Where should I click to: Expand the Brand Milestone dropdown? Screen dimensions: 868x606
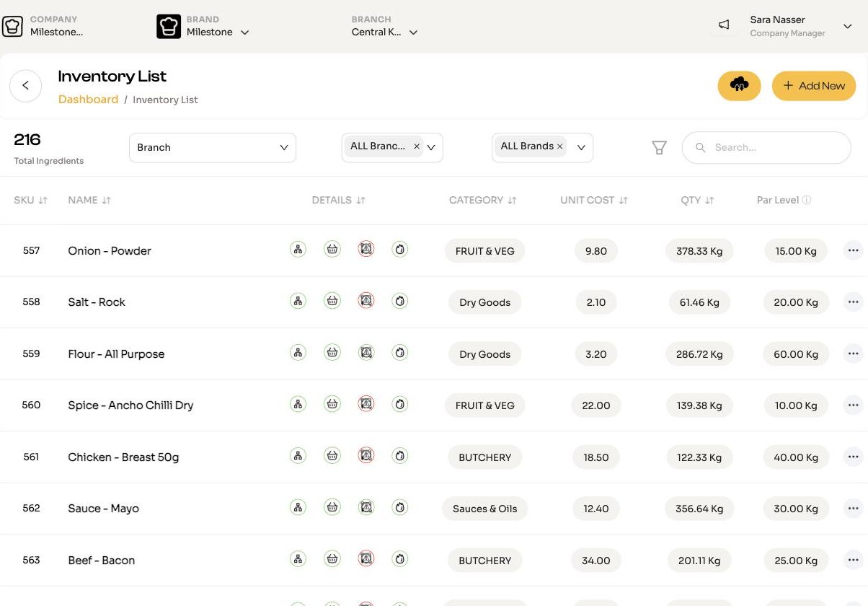[245, 32]
